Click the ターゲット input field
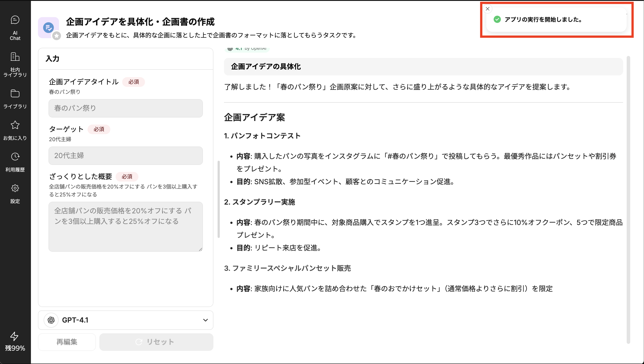Screen dimensions: 644x364 coord(125,155)
